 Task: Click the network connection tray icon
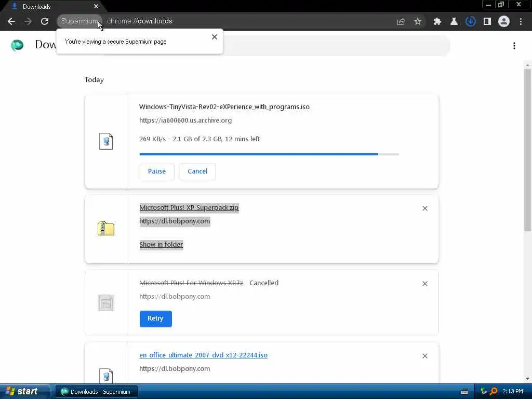(x=484, y=392)
